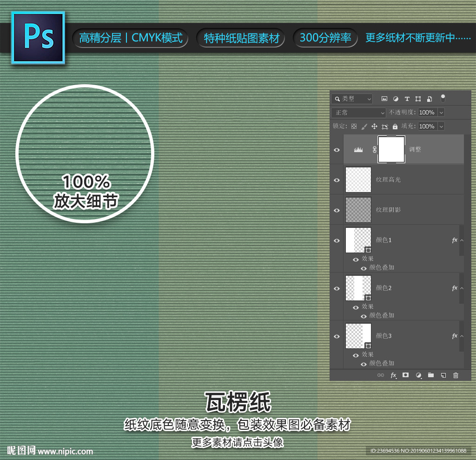Screen dimensions: 476x460
Task: Click add layer style fx button
Action: pos(393,375)
